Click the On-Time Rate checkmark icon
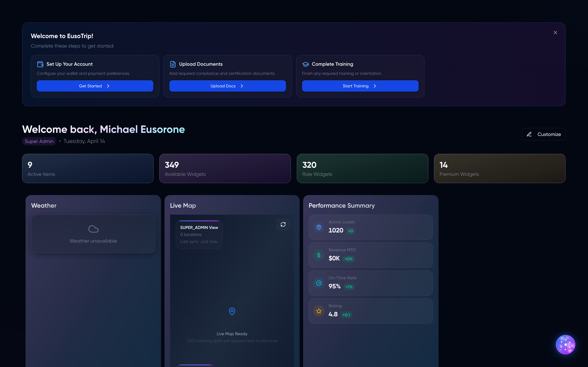The height and width of the screenshot is (367, 588). pyautogui.click(x=319, y=283)
